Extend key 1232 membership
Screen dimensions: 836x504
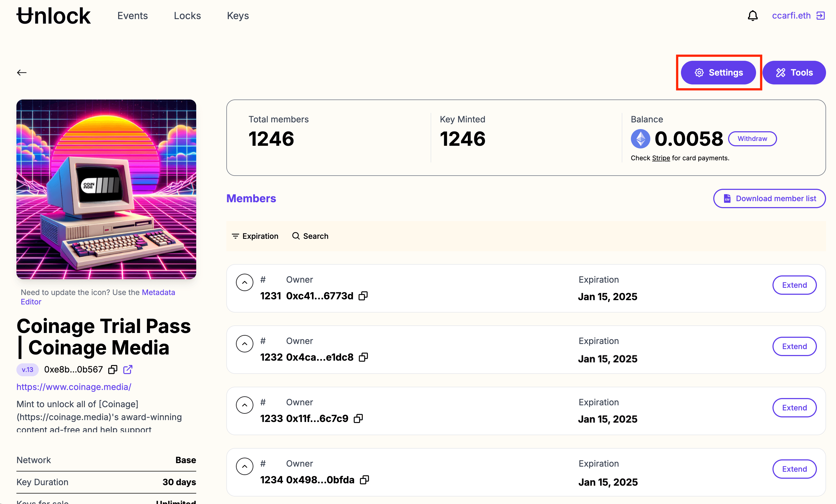point(794,346)
